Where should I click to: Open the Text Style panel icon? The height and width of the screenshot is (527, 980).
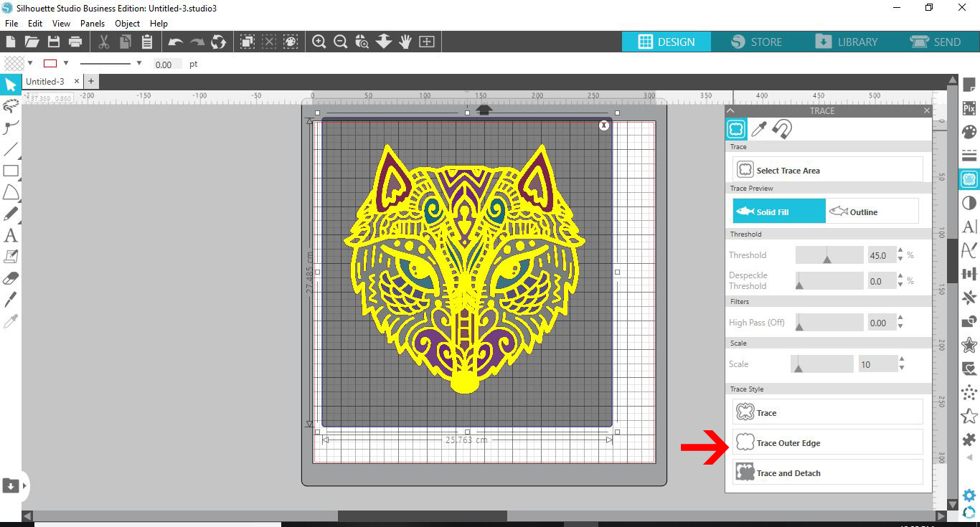click(969, 227)
